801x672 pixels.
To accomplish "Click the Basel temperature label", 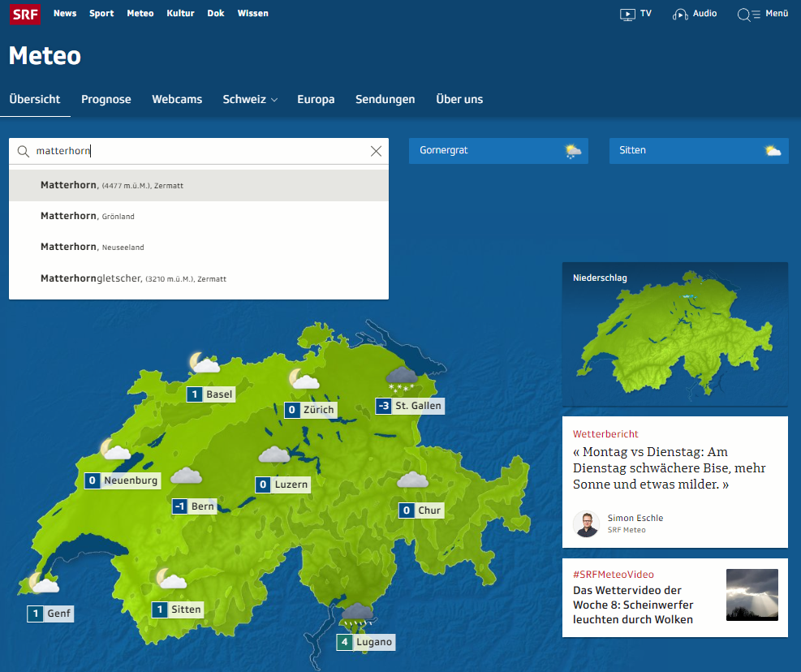I will click(x=211, y=394).
